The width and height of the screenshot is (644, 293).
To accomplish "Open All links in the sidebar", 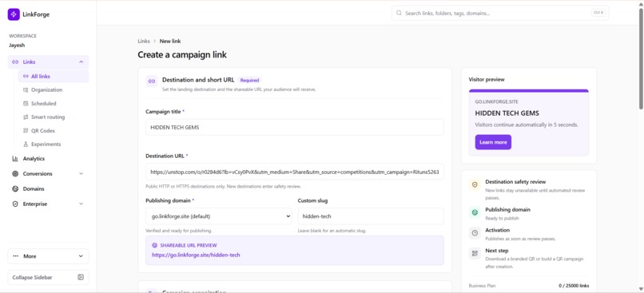I will tap(54, 77).
